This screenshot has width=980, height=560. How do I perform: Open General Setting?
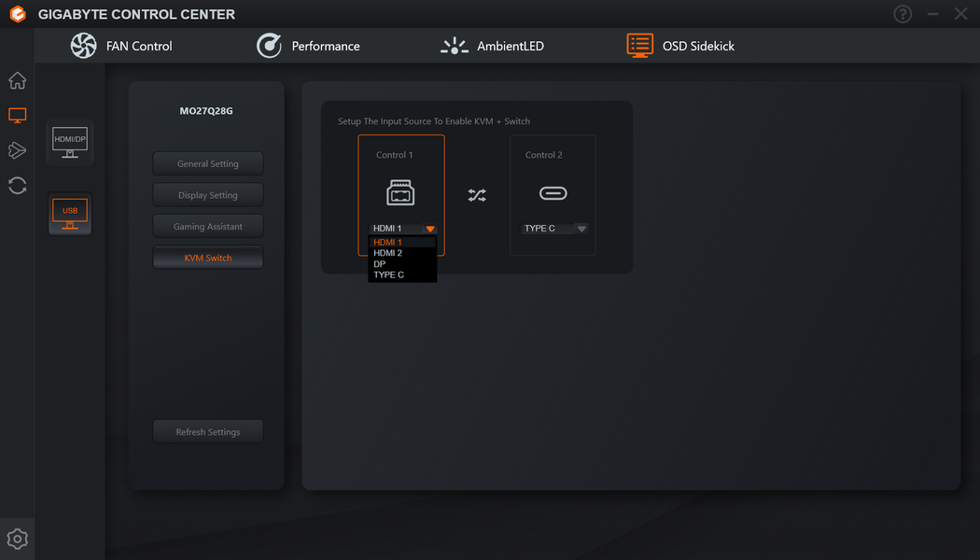[x=208, y=163]
